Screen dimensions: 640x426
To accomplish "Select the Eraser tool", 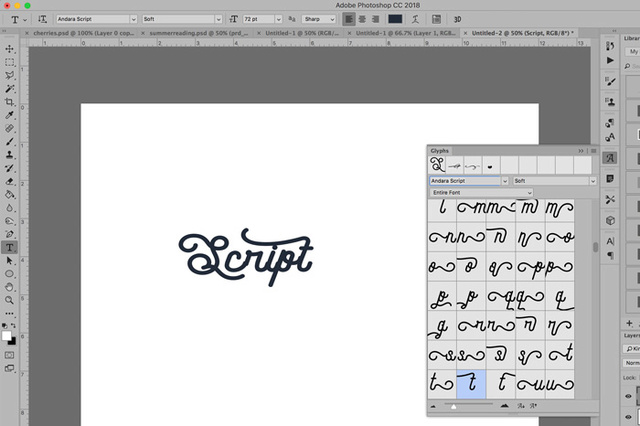I will tap(9, 181).
